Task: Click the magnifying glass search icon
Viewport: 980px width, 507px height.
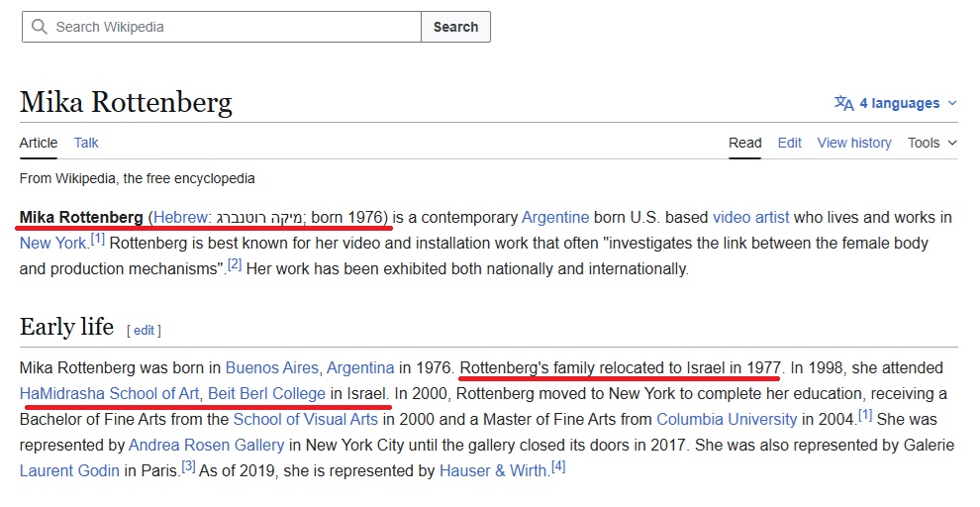Action: click(x=39, y=27)
